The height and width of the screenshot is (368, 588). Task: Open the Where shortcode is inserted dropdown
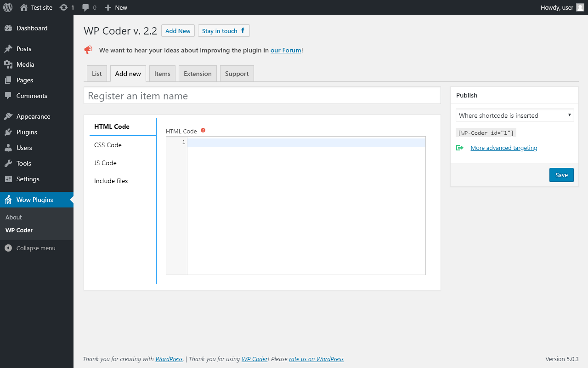coord(514,115)
